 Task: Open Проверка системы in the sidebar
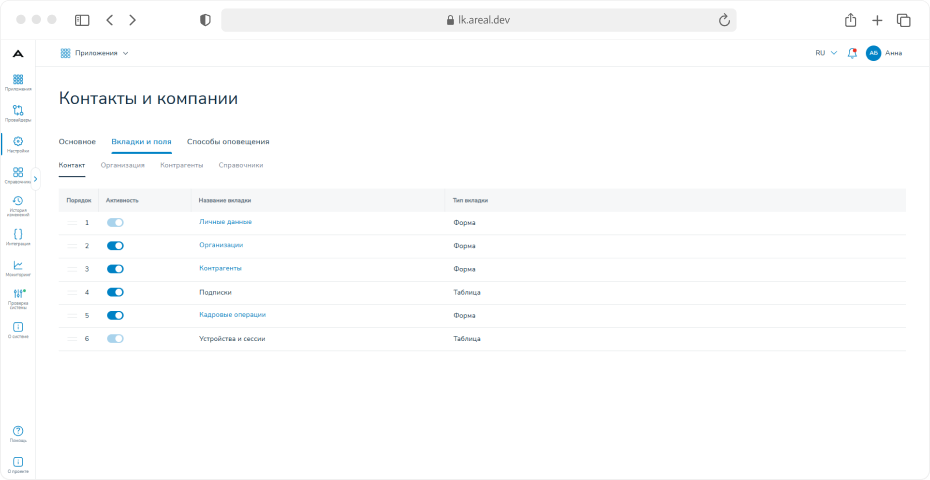[18, 299]
